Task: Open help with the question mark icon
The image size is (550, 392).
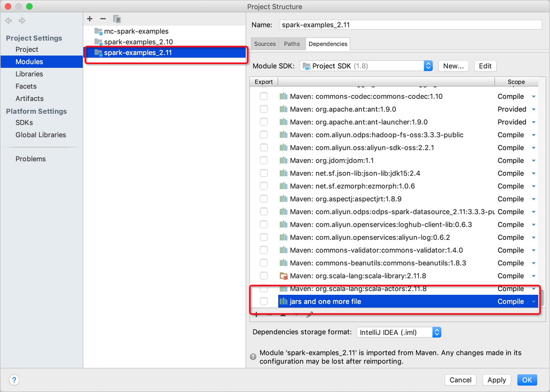Action: tap(14, 380)
